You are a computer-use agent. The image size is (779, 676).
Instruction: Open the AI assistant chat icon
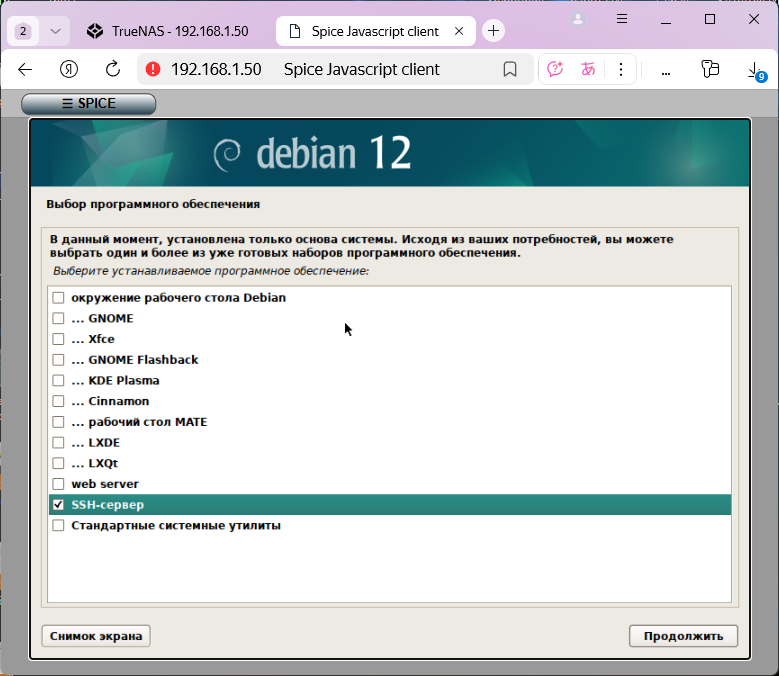point(554,69)
